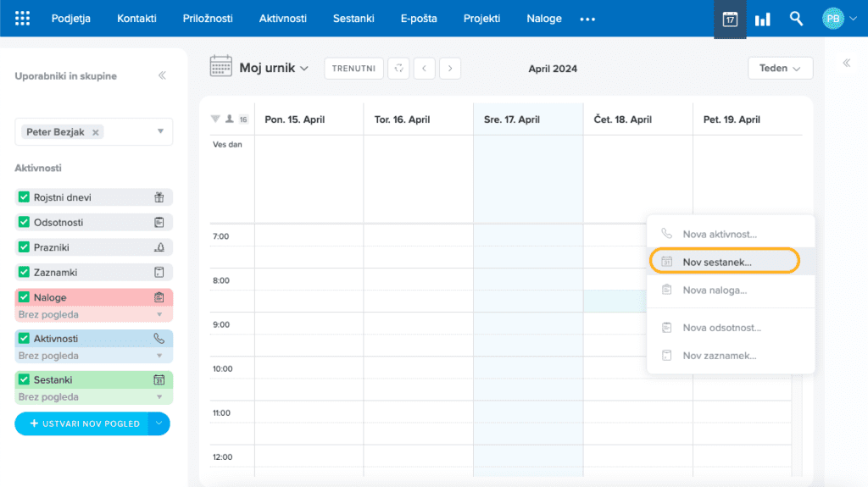
Task: Go to next week arrow
Action: pyautogui.click(x=450, y=69)
